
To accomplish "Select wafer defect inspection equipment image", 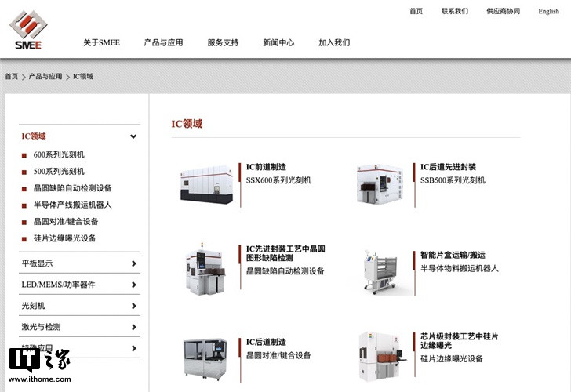I will tap(207, 272).
